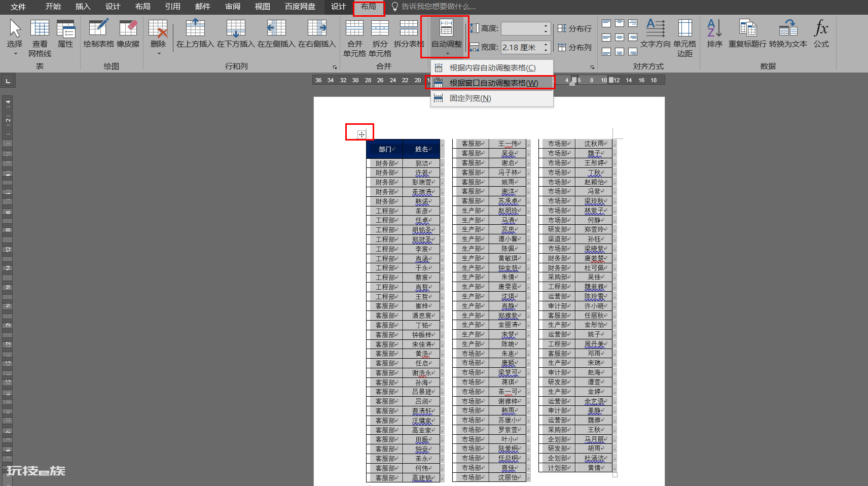Viewport: 868px width, 486px height.
Task: Click the table move handle above 部门
Action: [x=361, y=134]
